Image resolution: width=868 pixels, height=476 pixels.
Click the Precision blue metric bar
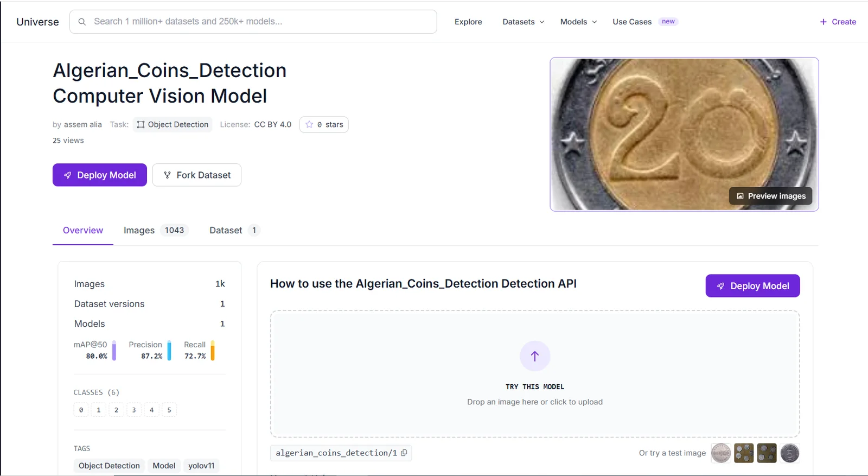pos(169,351)
